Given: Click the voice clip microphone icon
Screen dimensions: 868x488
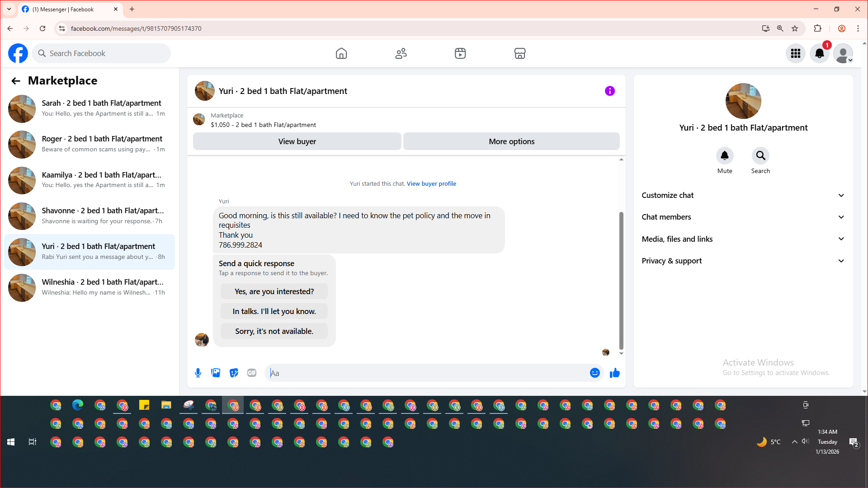Looking at the screenshot, I should [x=198, y=373].
